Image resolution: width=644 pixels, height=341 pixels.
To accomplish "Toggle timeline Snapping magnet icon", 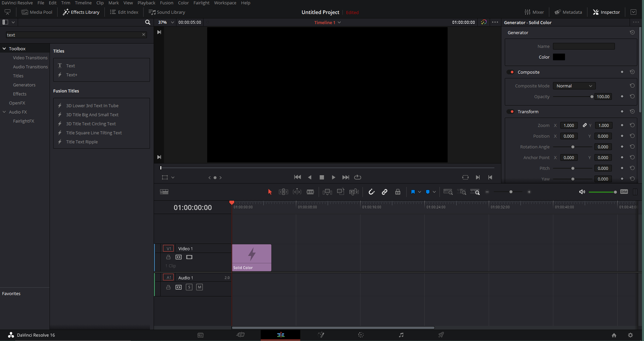I will [x=372, y=192].
